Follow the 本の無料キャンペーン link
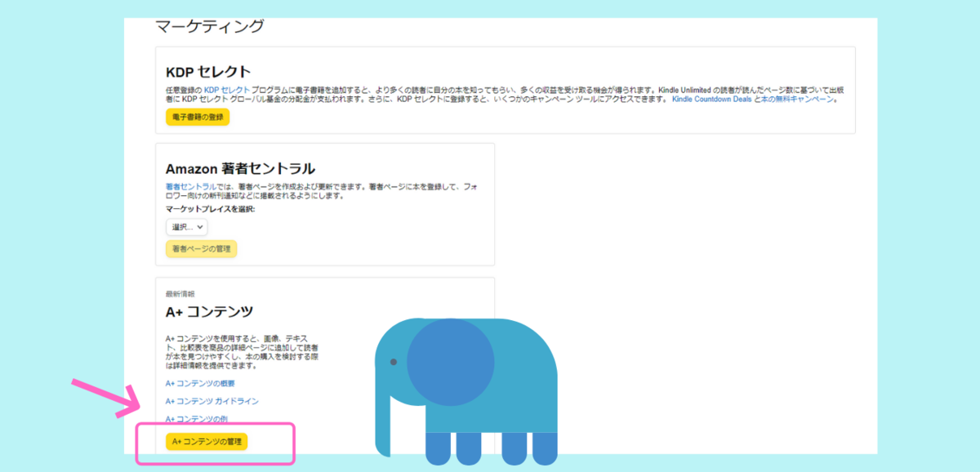This screenshot has height=472, width=980. 798,99
